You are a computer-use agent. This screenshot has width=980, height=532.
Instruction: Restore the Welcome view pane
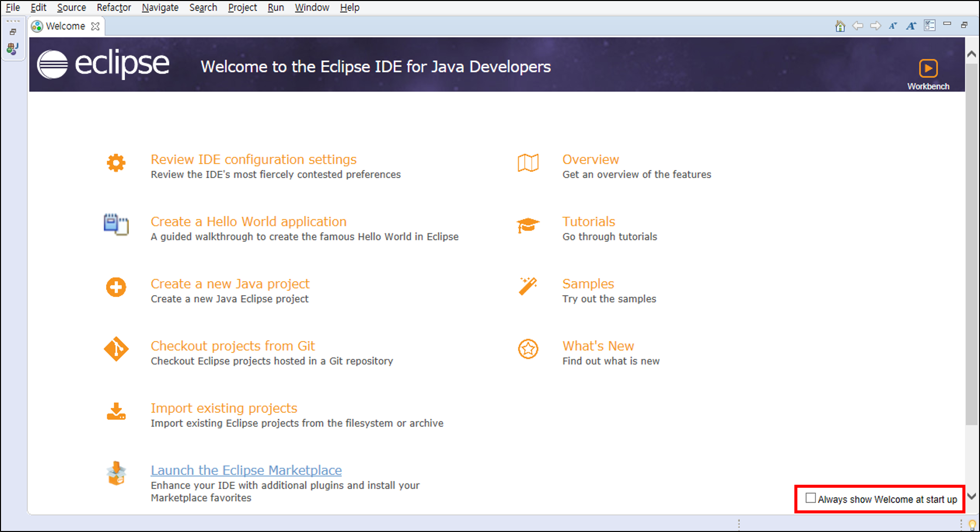(964, 25)
